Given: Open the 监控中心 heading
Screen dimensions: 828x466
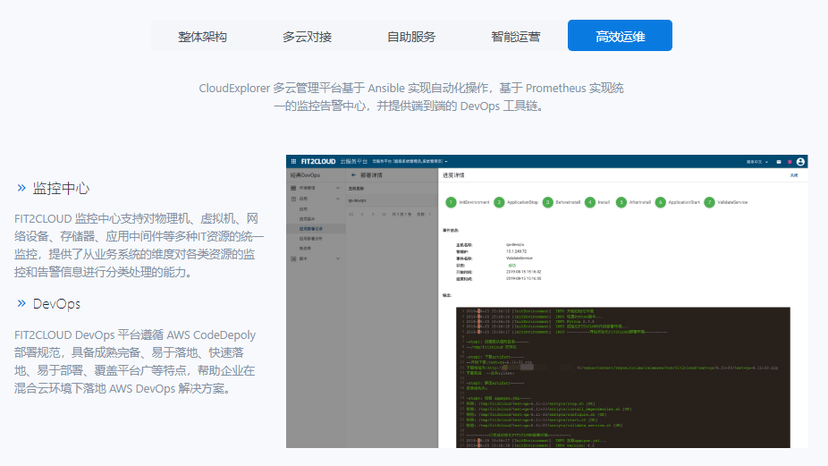Looking at the screenshot, I should click(61, 188).
